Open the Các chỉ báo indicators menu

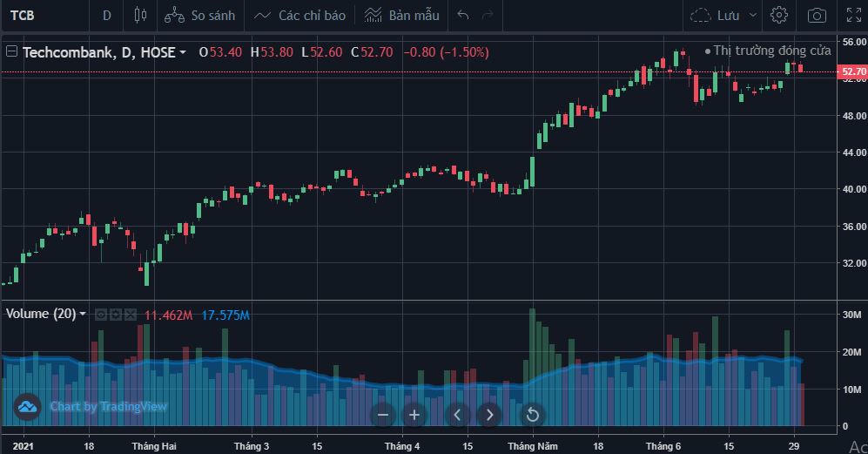(299, 16)
